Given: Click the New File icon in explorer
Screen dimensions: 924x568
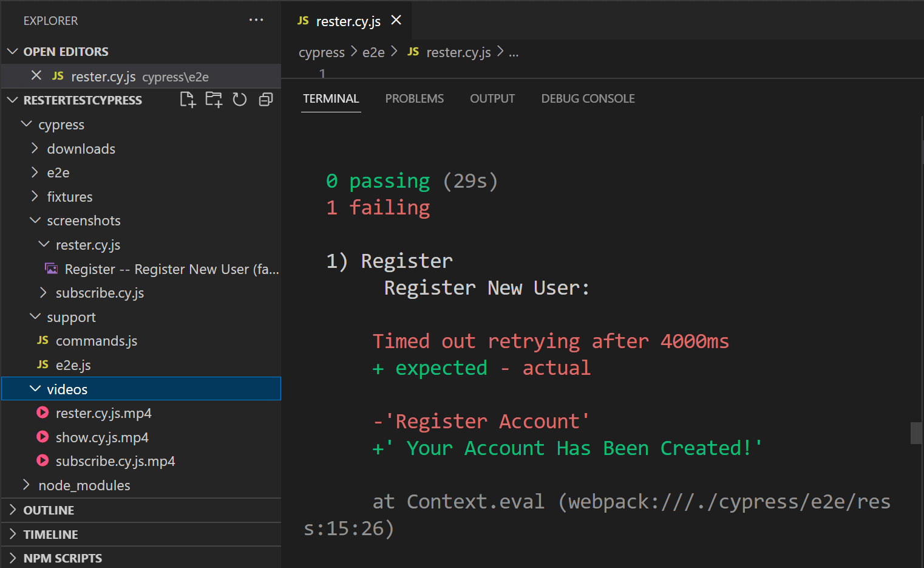Looking at the screenshot, I should (x=188, y=100).
